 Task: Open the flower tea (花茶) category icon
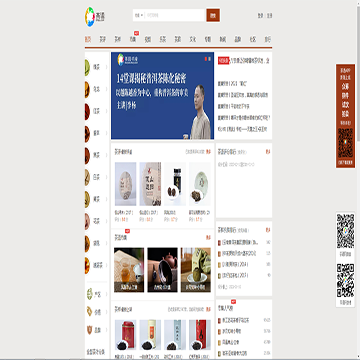pyautogui.click(x=87, y=221)
